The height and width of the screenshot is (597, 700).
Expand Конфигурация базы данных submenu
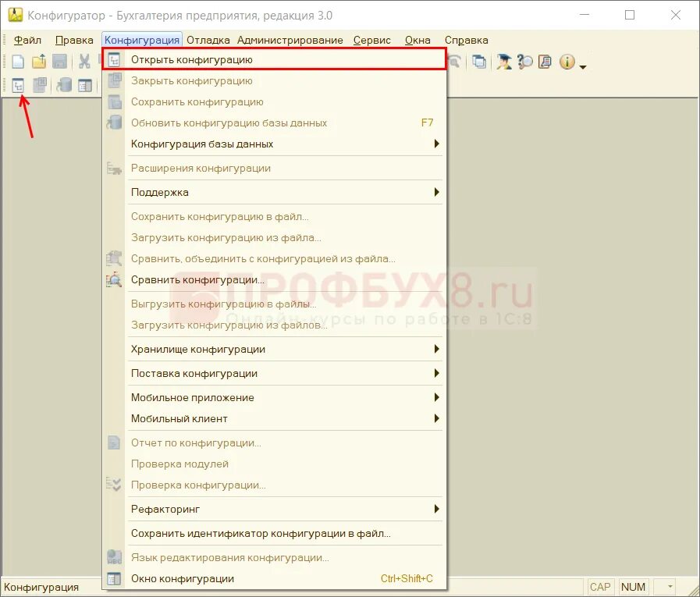274,144
